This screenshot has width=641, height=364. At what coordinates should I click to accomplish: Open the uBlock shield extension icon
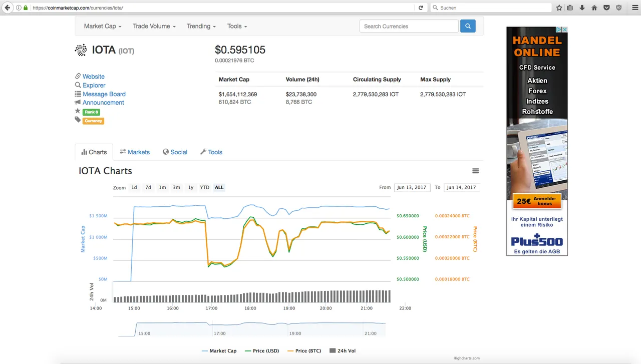pyautogui.click(x=619, y=8)
